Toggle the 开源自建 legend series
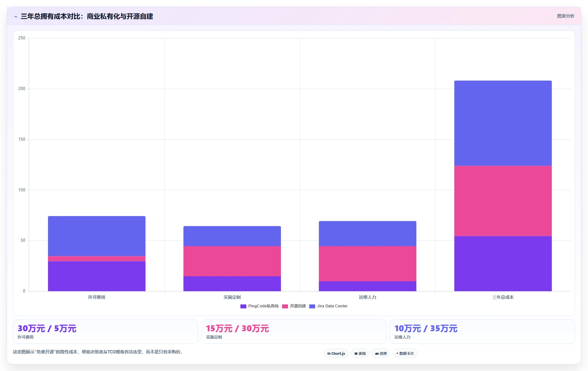Image resolution: width=588 pixels, height=371 pixels. tap(294, 306)
